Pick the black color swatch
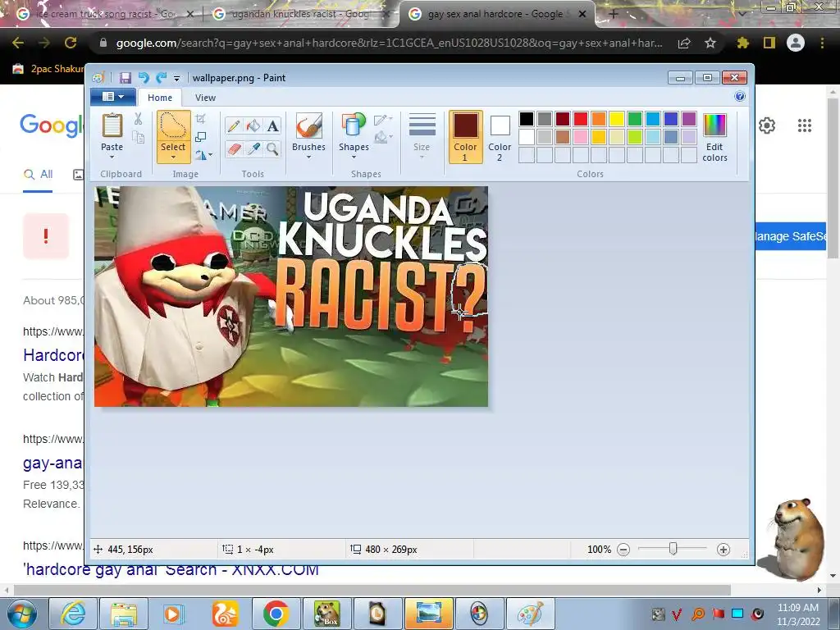 [x=527, y=119]
